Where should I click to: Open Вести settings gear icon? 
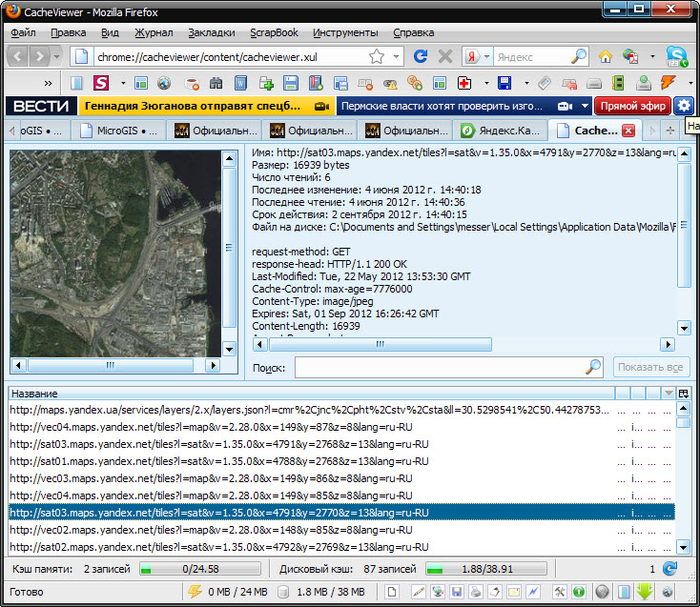click(x=684, y=106)
